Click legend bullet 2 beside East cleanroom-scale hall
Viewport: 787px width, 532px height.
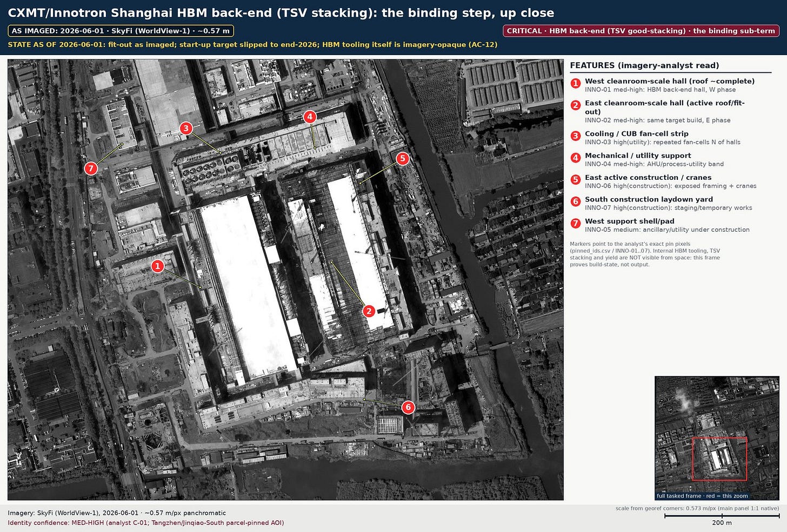[x=576, y=105]
